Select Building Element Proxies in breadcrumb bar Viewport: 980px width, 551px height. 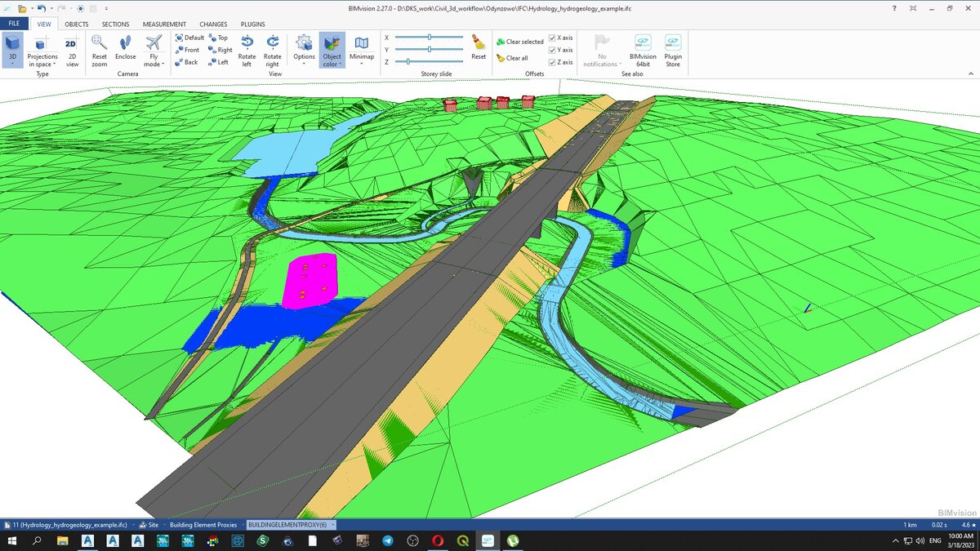pos(203,525)
